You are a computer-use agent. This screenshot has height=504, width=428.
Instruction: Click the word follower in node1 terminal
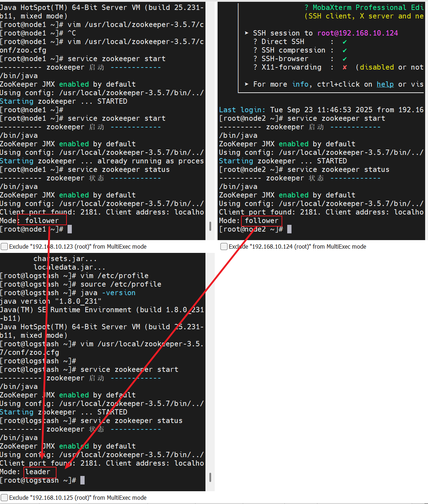click(42, 221)
